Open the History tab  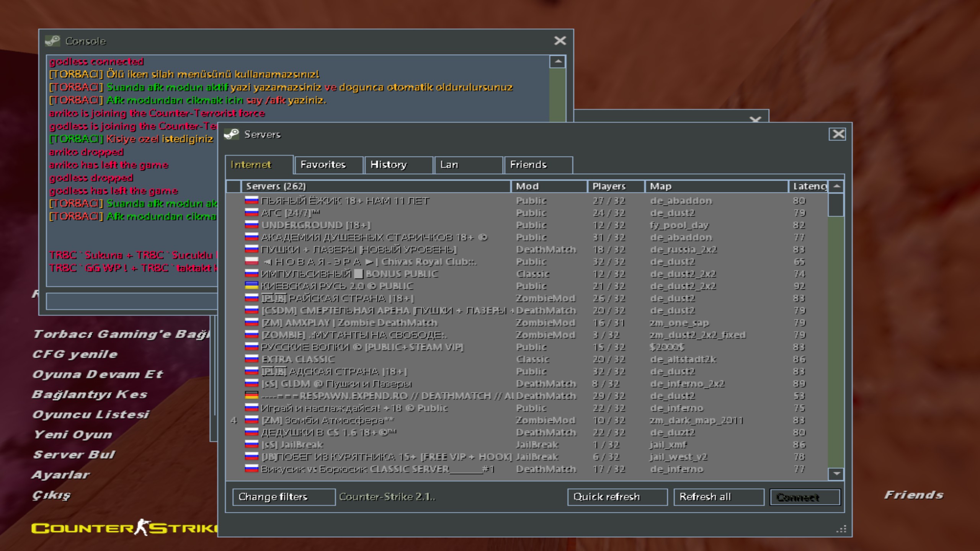click(x=399, y=165)
